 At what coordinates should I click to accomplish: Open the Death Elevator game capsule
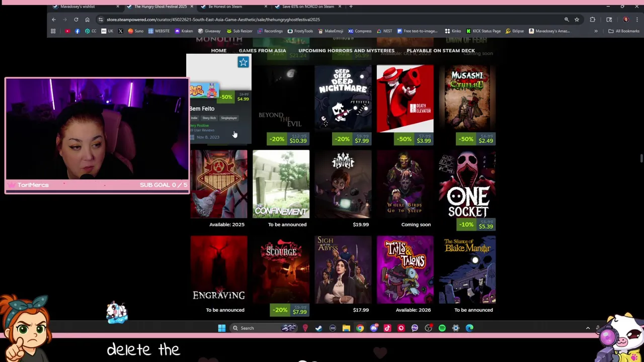(405, 99)
